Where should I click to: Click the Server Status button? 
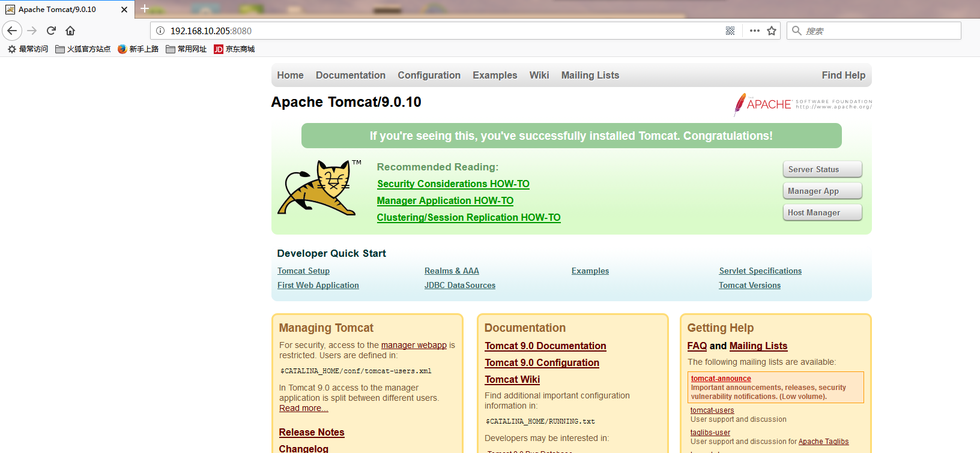click(822, 169)
